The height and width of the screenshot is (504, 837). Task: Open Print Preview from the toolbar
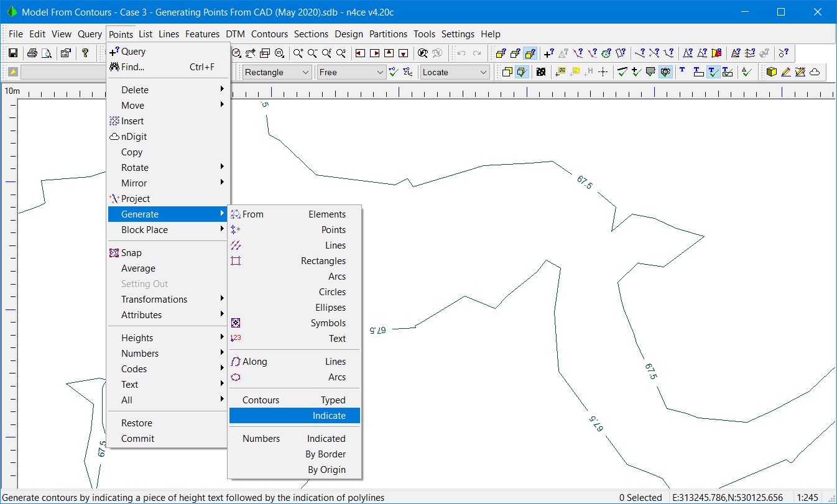pos(47,53)
